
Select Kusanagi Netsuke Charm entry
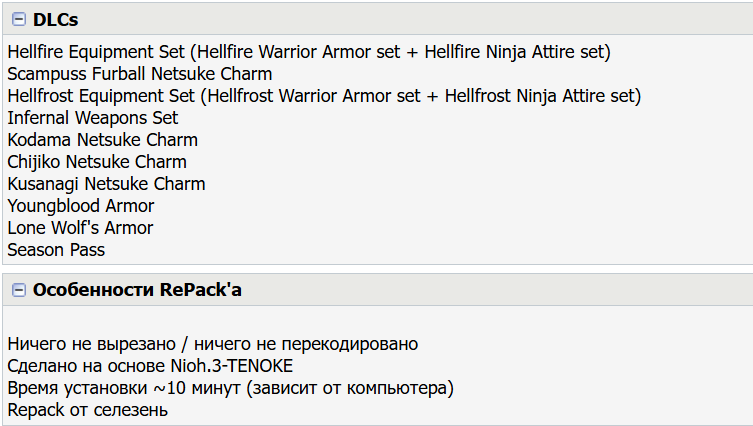(106, 184)
